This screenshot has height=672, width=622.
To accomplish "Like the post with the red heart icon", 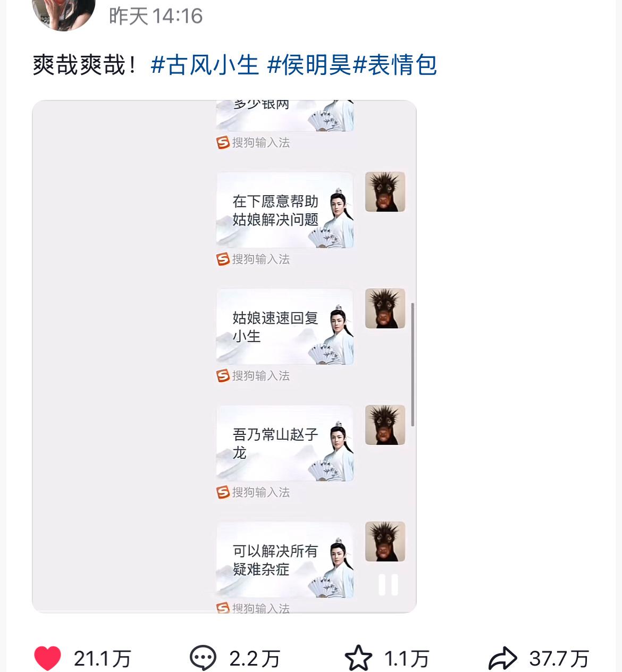I will point(47,658).
